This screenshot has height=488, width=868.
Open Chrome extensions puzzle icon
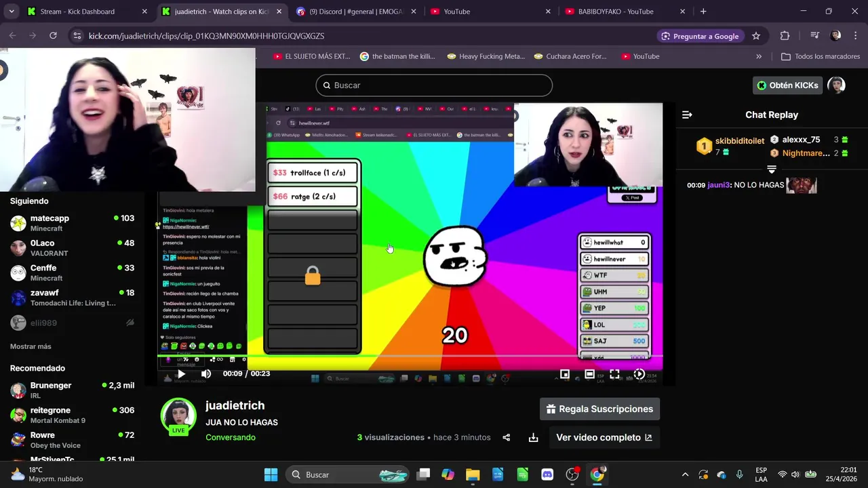click(x=785, y=36)
